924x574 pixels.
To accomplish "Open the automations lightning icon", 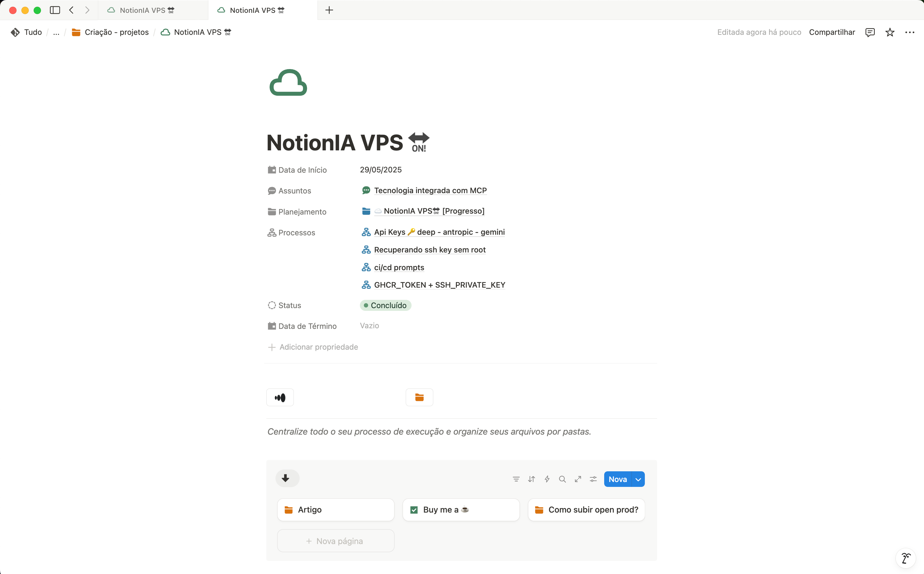I will 547,479.
